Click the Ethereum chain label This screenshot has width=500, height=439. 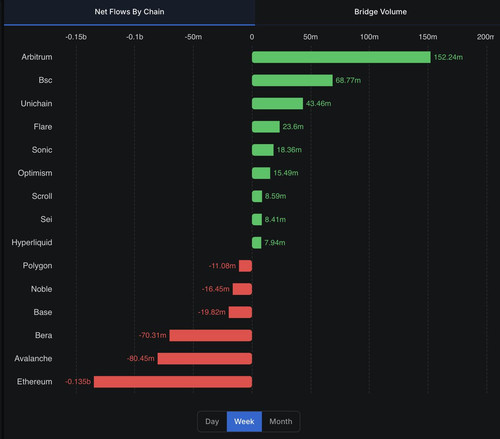click(35, 382)
